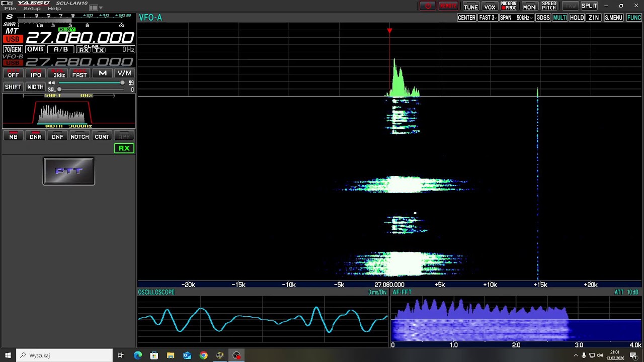This screenshot has width=644, height=362.
Task: Open the FAST 3 sweep speed dropdown
Action: coord(488,18)
